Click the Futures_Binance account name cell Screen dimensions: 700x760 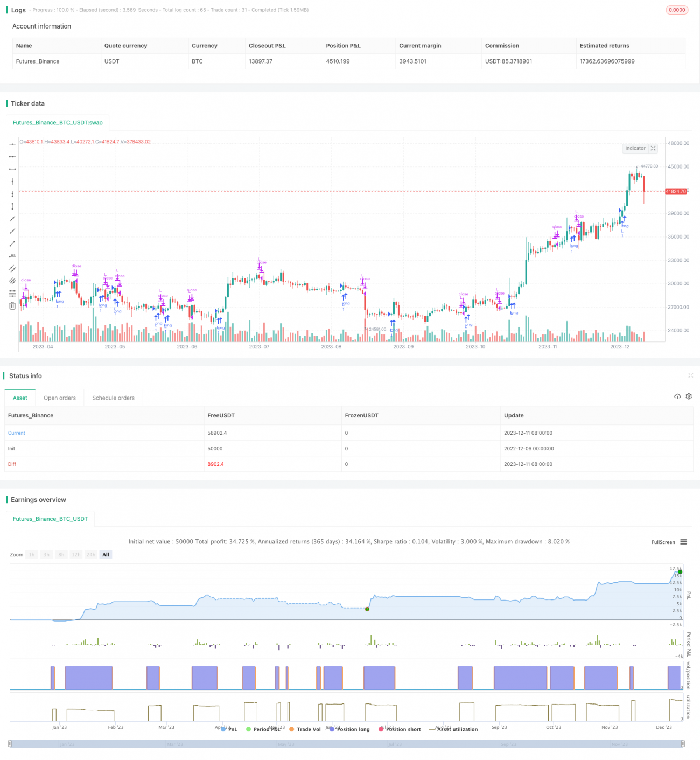pos(38,61)
